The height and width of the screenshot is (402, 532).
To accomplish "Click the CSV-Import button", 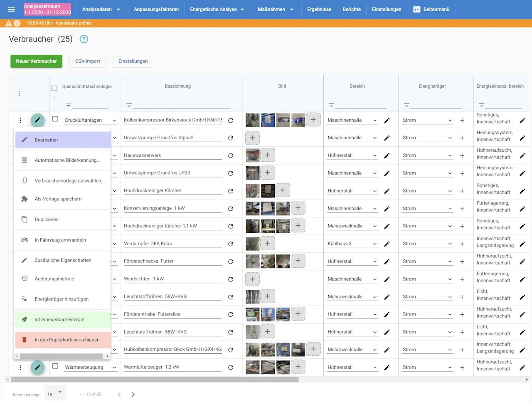I will pos(87,61).
